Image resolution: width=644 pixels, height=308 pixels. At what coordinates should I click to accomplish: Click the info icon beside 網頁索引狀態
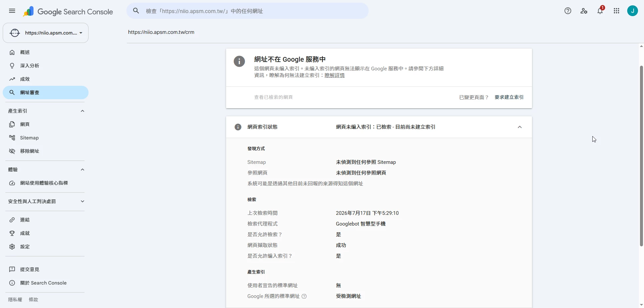(238, 127)
